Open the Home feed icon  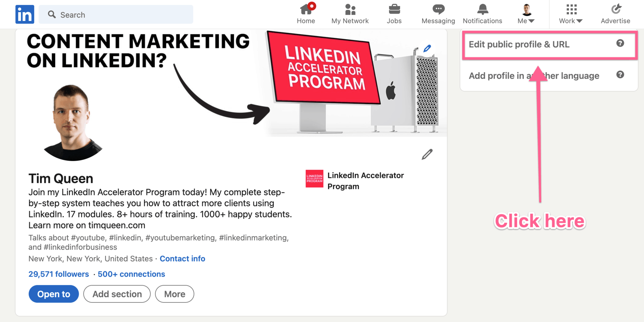pyautogui.click(x=306, y=9)
